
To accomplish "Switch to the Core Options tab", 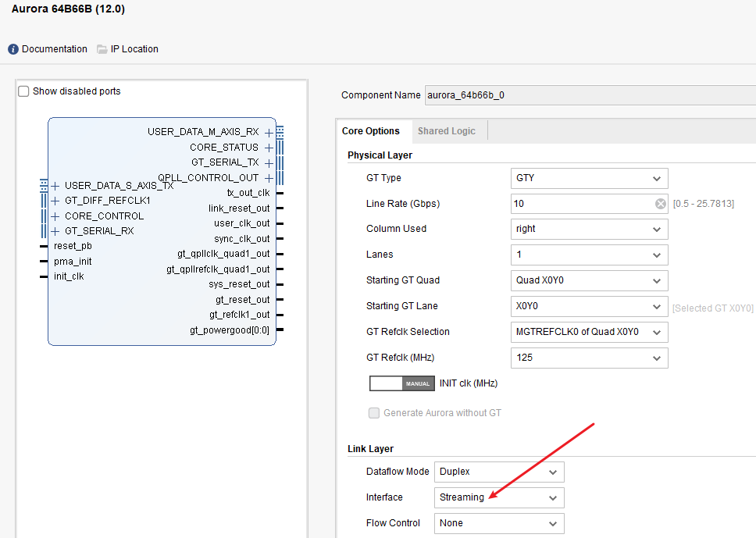I will tap(371, 131).
